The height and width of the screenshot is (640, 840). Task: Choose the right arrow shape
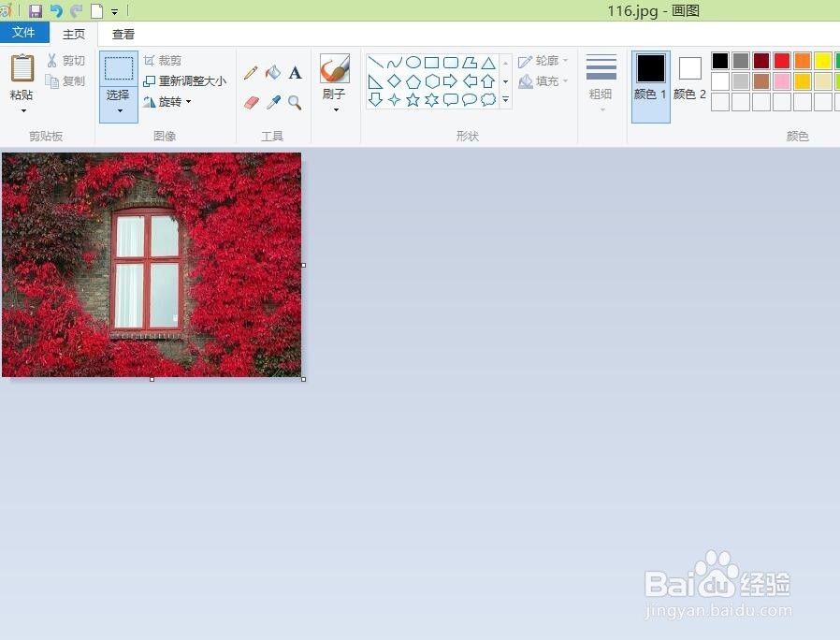coord(451,81)
